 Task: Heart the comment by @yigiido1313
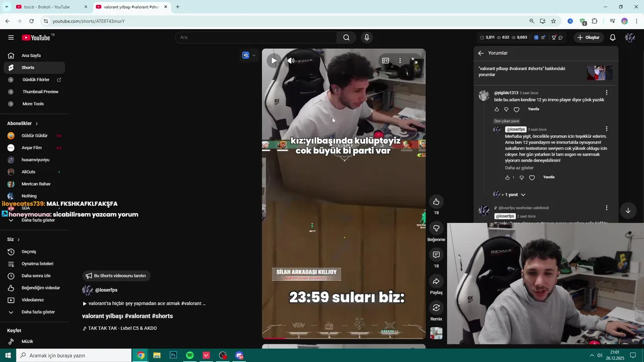coord(516,109)
